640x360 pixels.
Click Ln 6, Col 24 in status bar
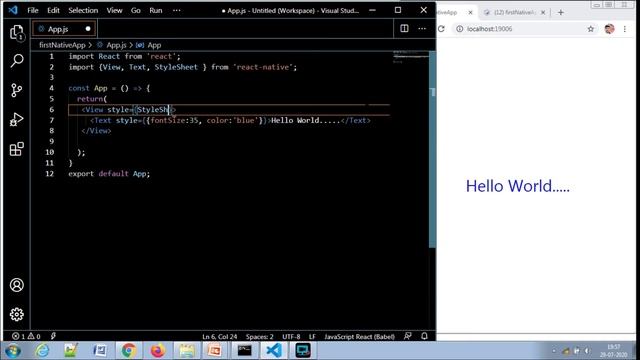220,337
